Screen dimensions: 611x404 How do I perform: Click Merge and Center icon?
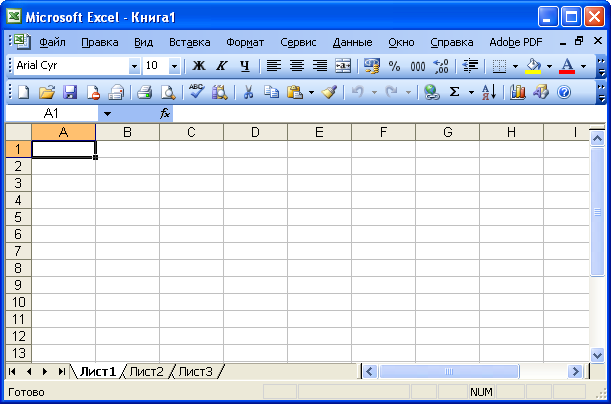point(343,66)
